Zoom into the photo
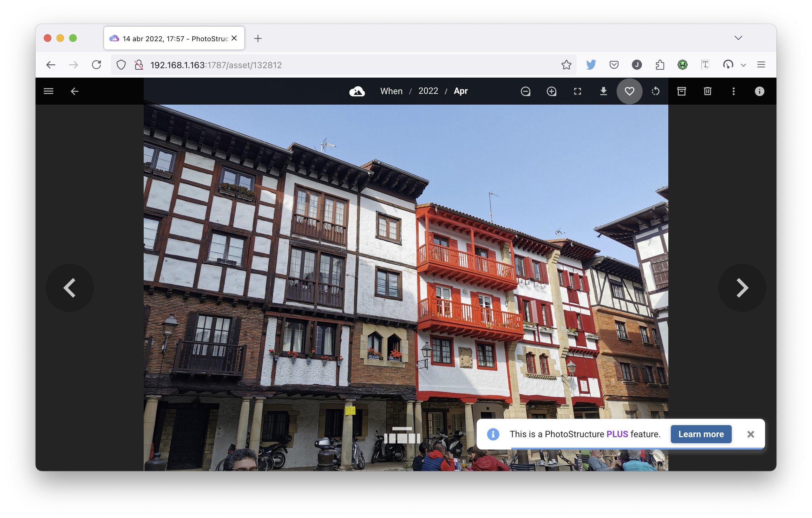 pos(551,91)
